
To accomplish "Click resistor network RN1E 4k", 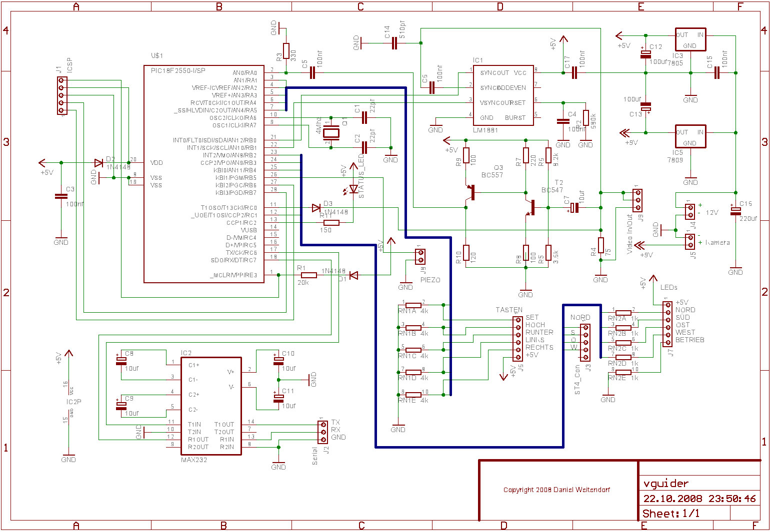I will pyautogui.click(x=413, y=395).
